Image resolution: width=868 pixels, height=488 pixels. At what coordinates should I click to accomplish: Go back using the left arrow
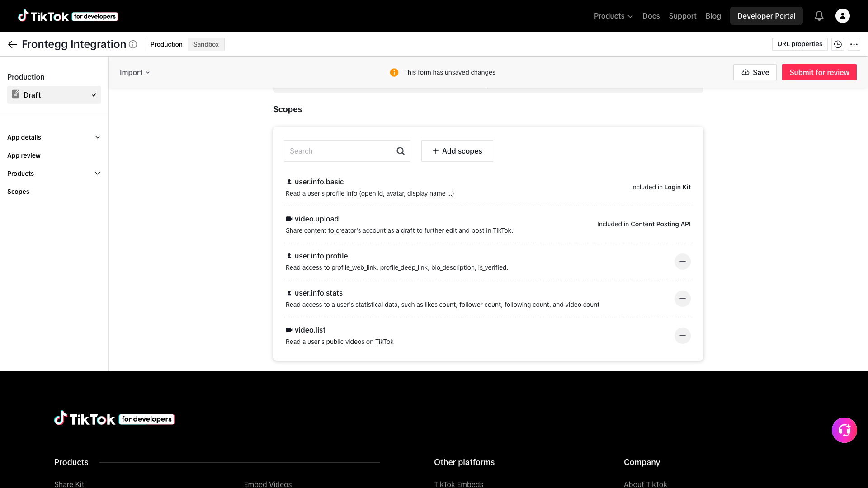[x=13, y=44]
